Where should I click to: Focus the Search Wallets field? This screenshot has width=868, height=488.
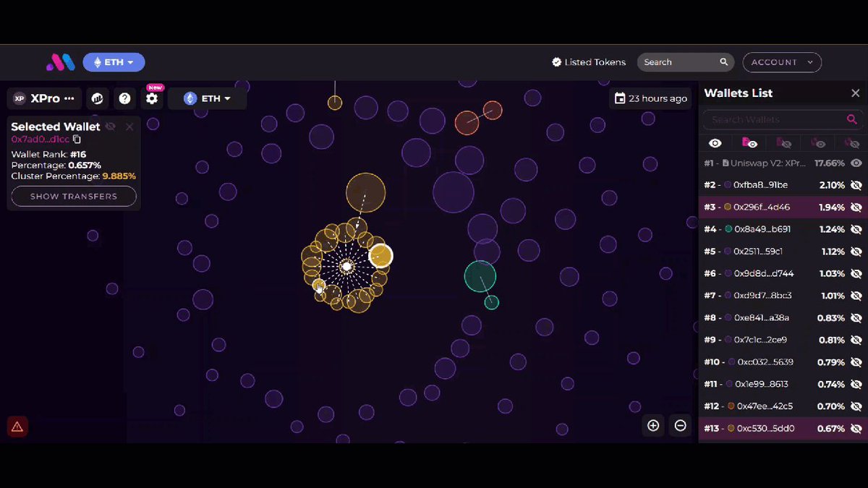point(782,119)
